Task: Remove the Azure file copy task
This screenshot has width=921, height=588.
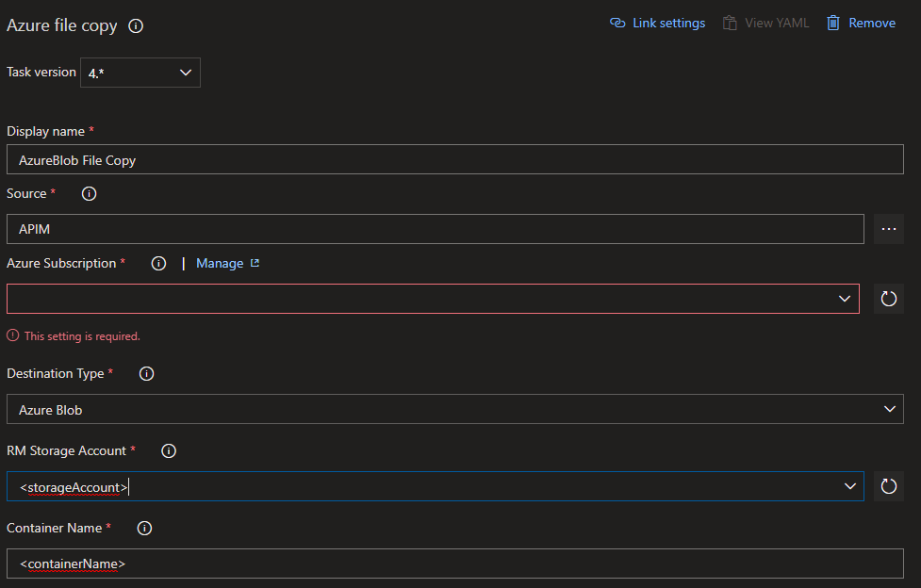Action: (x=861, y=24)
